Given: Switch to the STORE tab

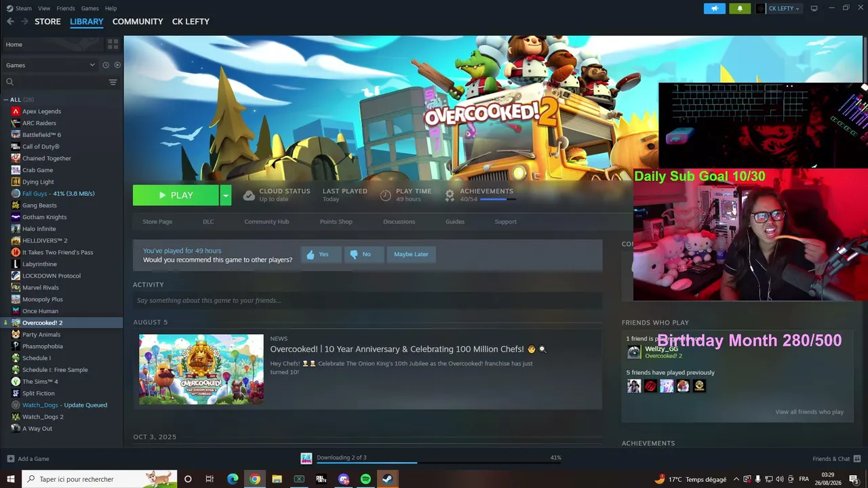Looking at the screenshot, I should click(47, 22).
